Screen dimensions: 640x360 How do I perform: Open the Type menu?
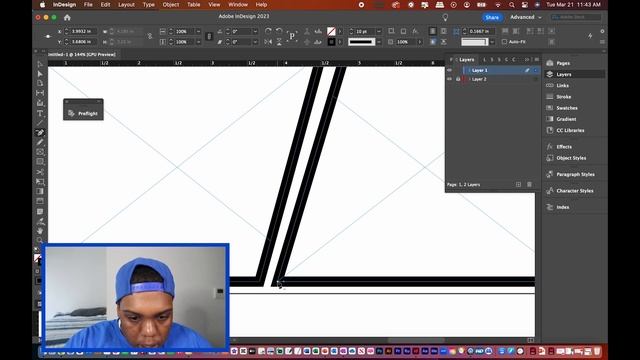click(149, 4)
